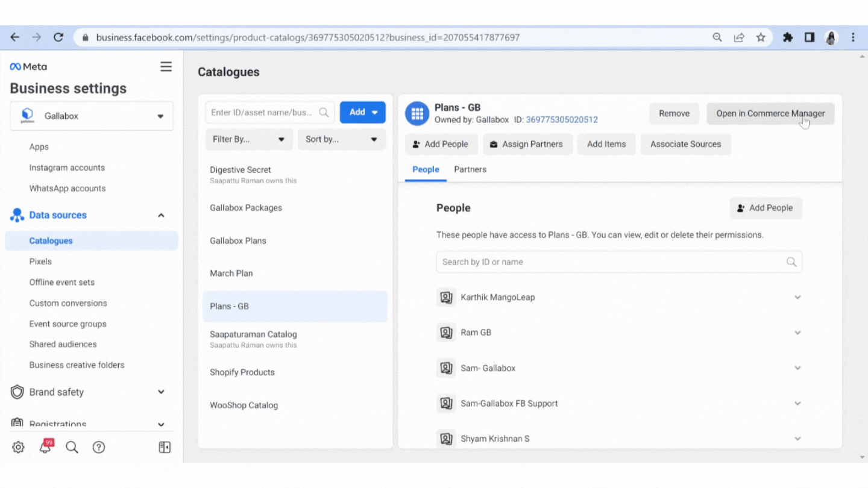Click the browser back arrow

[15, 37]
